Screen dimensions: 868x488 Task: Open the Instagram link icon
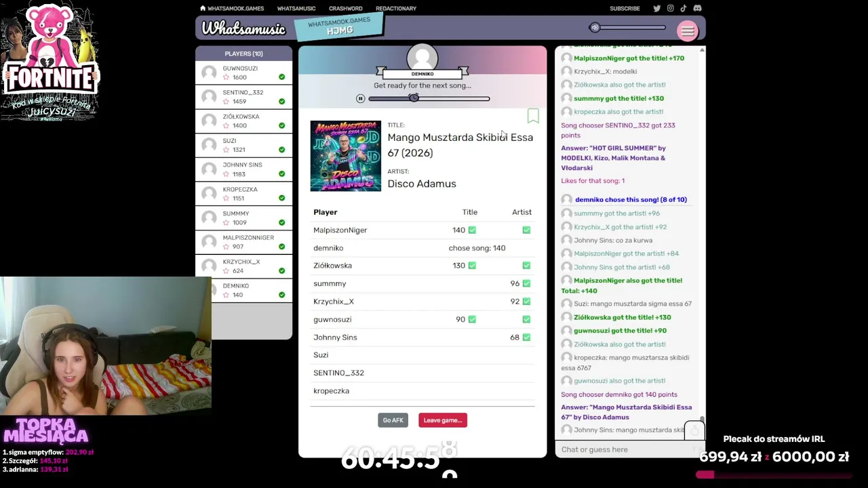tap(670, 8)
